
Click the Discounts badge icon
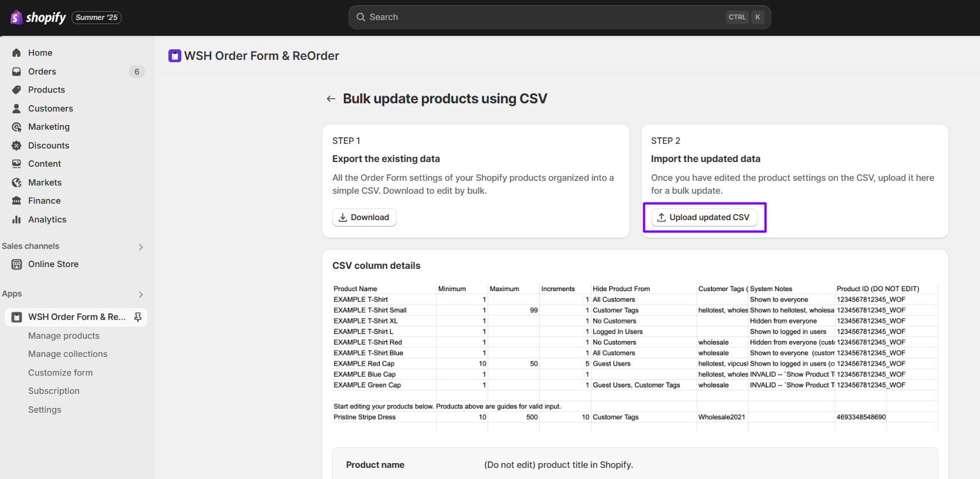click(x=16, y=146)
